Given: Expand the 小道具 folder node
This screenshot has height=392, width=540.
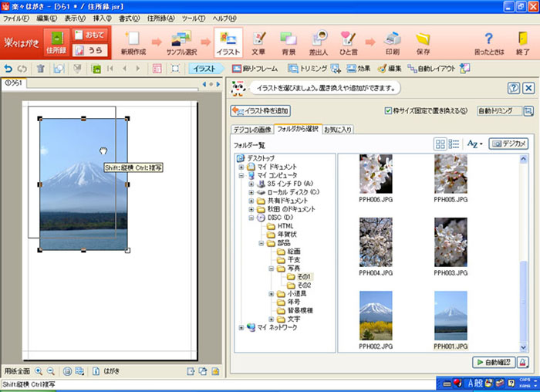Looking at the screenshot, I should tap(272, 294).
